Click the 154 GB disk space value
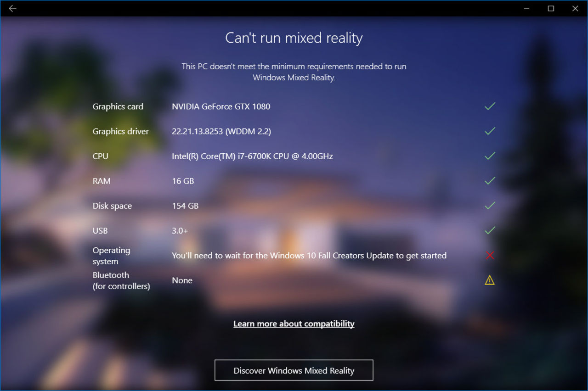Screen dimensions: 588x391 pyautogui.click(x=185, y=206)
